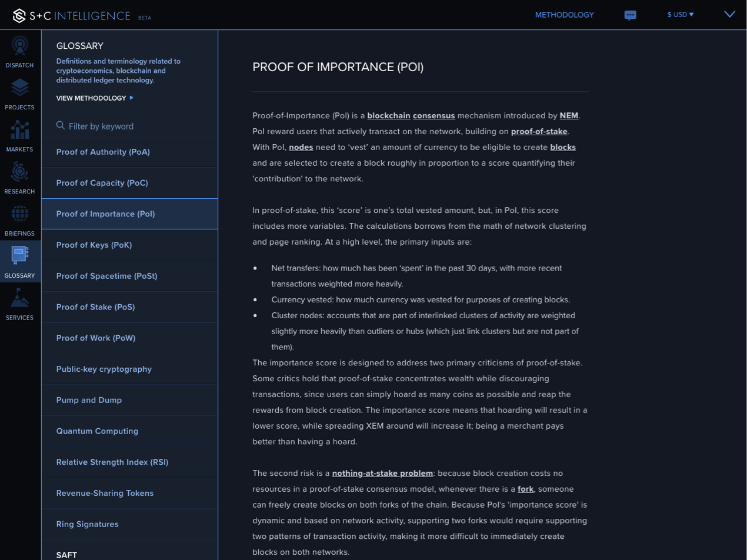Select Proof of Stake (PoS) entry
Image resolution: width=747 pixels, height=560 pixels.
click(129, 307)
